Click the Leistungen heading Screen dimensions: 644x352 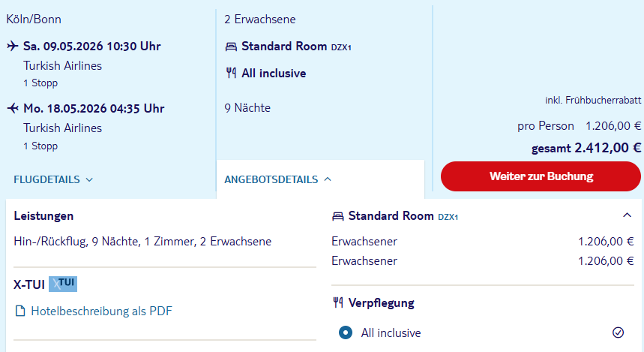tap(43, 216)
